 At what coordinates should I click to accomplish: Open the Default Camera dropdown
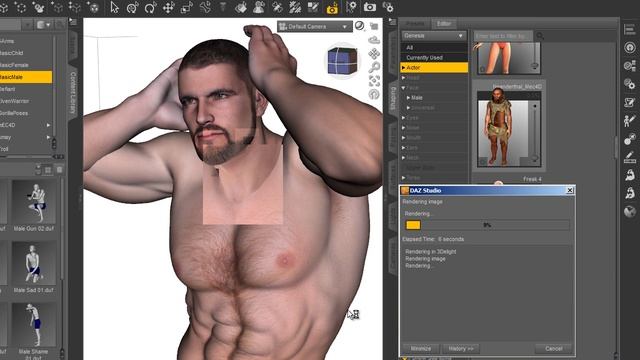pyautogui.click(x=315, y=27)
